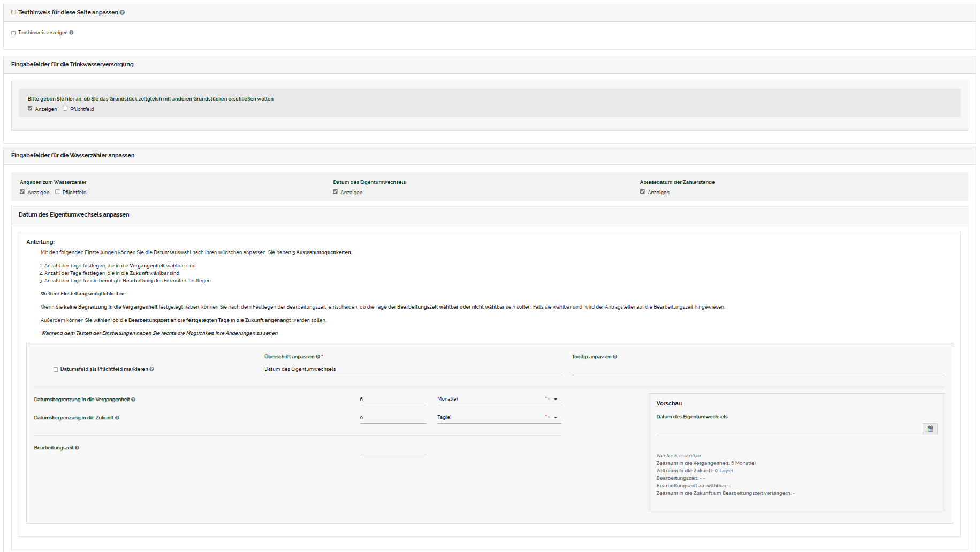Click help icon next to 'Überschrift anpassen'
The height and width of the screenshot is (552, 980).
pos(318,357)
